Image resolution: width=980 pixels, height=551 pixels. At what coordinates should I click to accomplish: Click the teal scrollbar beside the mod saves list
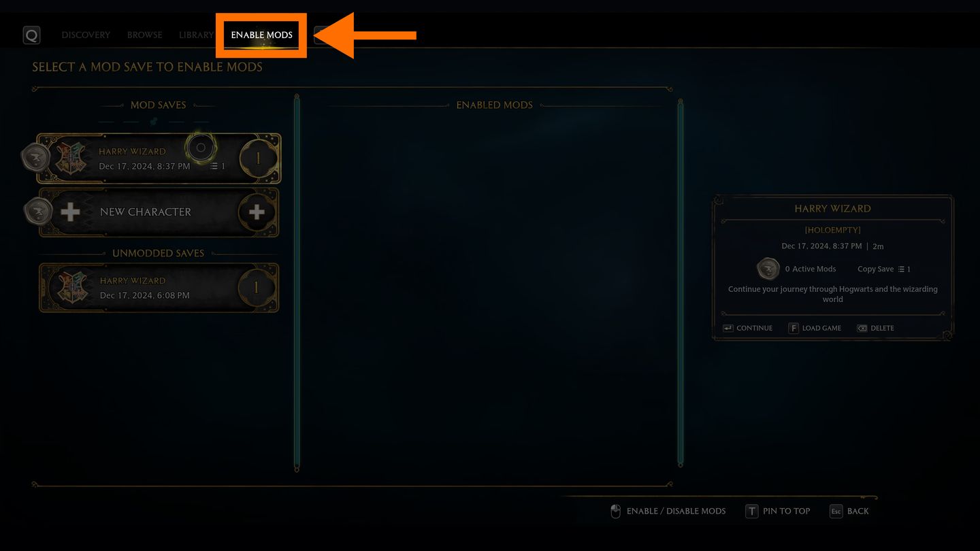[x=297, y=282]
